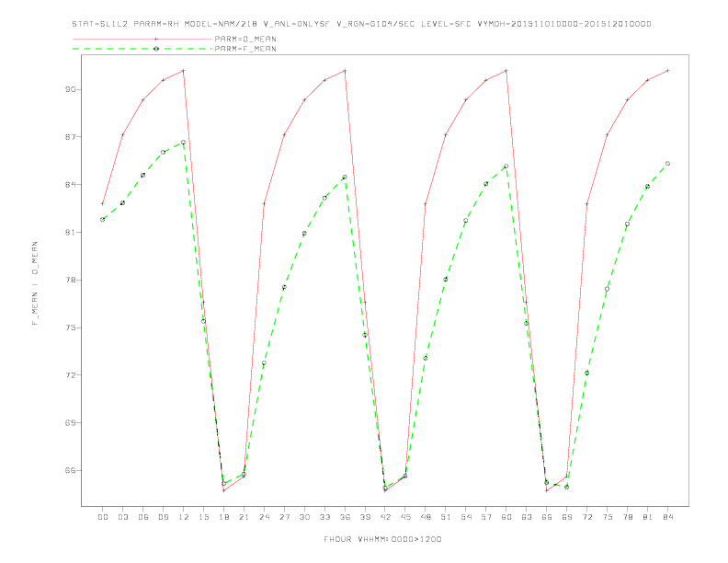Click the x-axis tick label 36
This screenshot has height=563, width=728.
point(345,517)
